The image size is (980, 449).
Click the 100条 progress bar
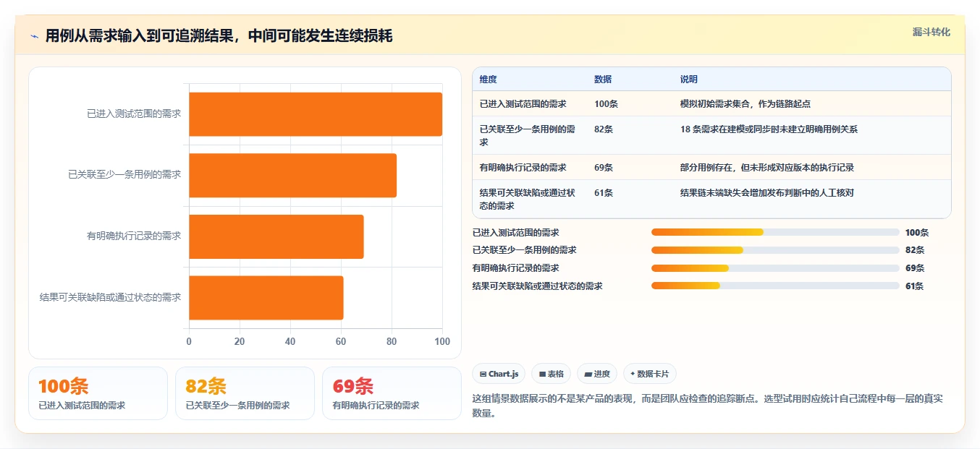[x=775, y=232]
